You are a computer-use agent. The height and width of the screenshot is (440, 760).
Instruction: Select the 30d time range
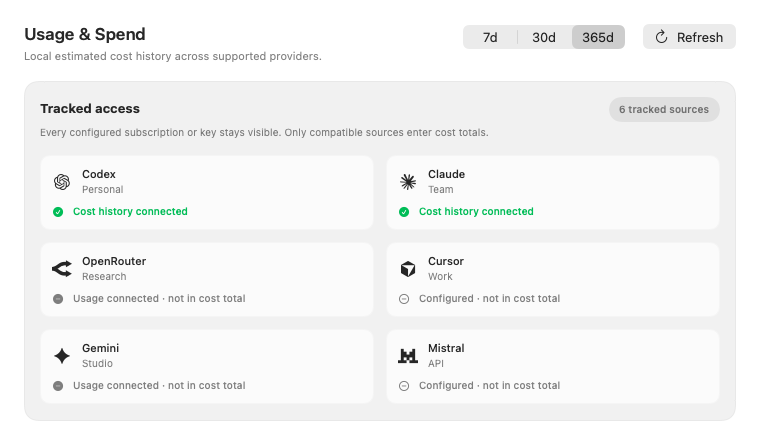(x=544, y=37)
